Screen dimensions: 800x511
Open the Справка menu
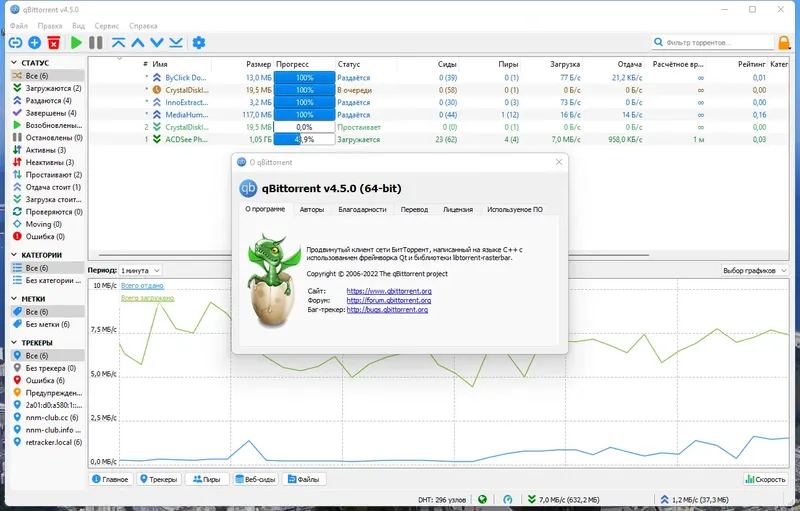click(143, 25)
